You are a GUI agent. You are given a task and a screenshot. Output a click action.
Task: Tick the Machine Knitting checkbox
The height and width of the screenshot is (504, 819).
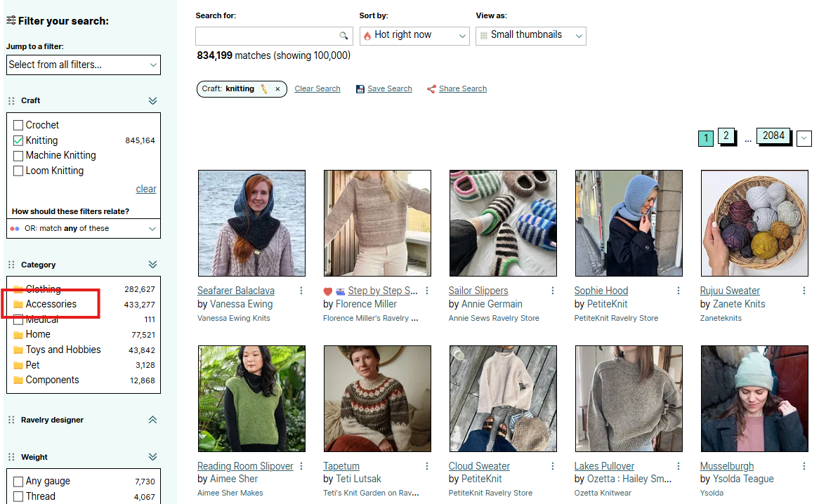click(19, 155)
